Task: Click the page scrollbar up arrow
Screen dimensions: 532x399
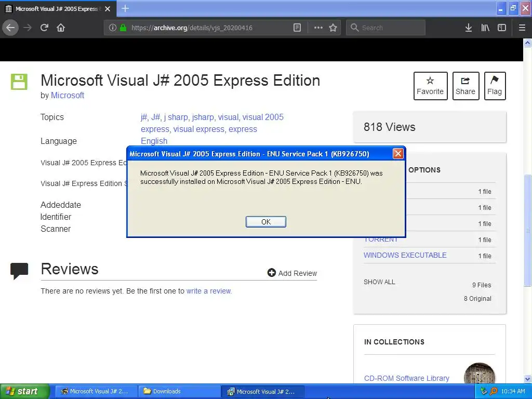Action: click(x=528, y=43)
